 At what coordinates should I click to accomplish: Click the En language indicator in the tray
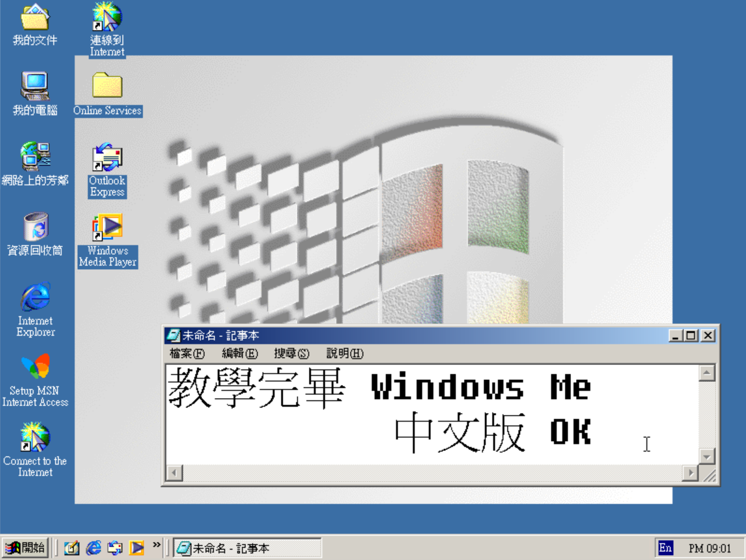[x=665, y=548]
